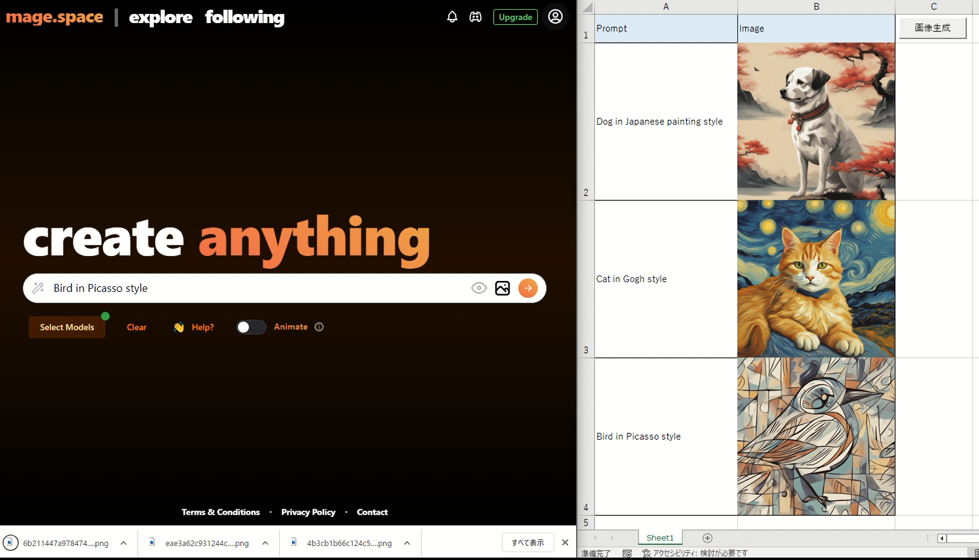Screen dimensions: 979x560
Task: Click the magic wand prompt enhancer icon
Action: (38, 288)
